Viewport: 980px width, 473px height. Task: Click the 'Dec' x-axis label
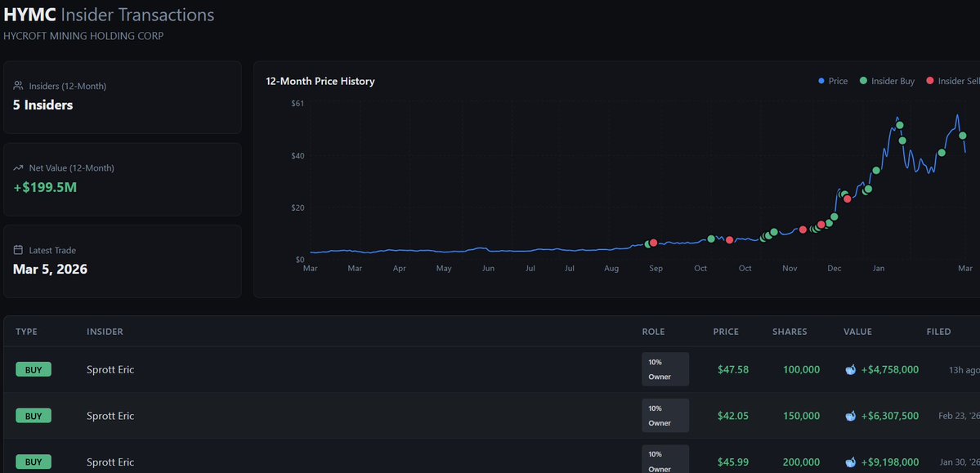click(x=835, y=269)
